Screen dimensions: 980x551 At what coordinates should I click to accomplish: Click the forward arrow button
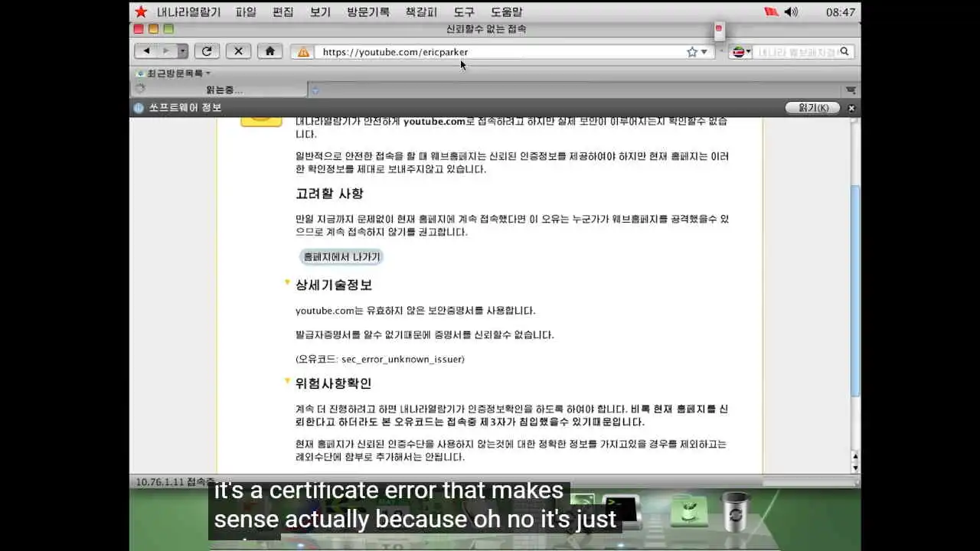(165, 51)
